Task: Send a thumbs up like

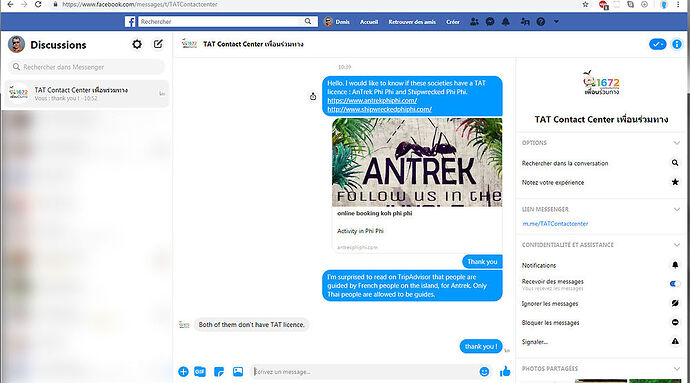Action: point(505,372)
